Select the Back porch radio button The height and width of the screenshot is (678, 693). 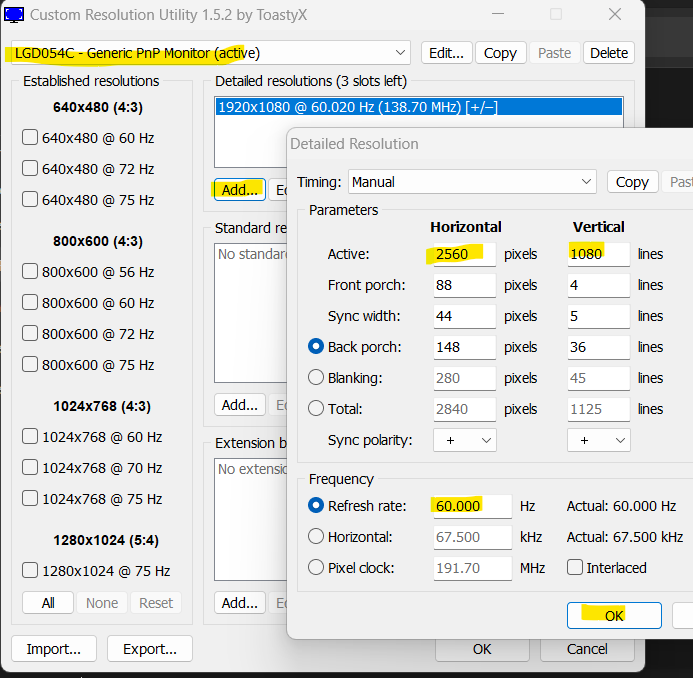[x=316, y=347]
